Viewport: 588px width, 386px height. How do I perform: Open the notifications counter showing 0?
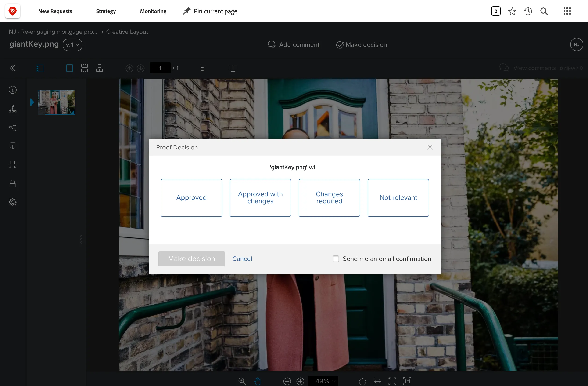496,11
